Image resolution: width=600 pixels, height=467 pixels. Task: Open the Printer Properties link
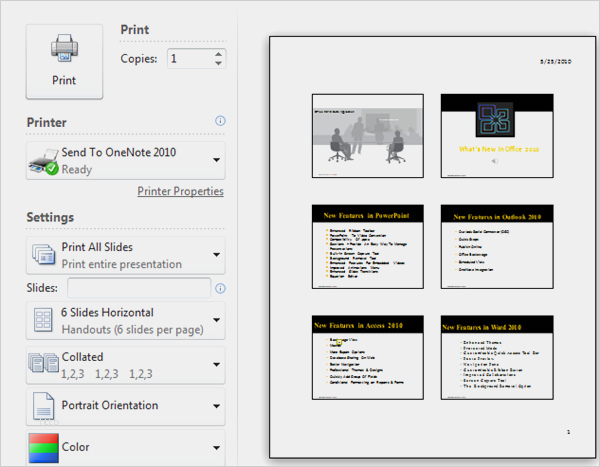coord(180,191)
